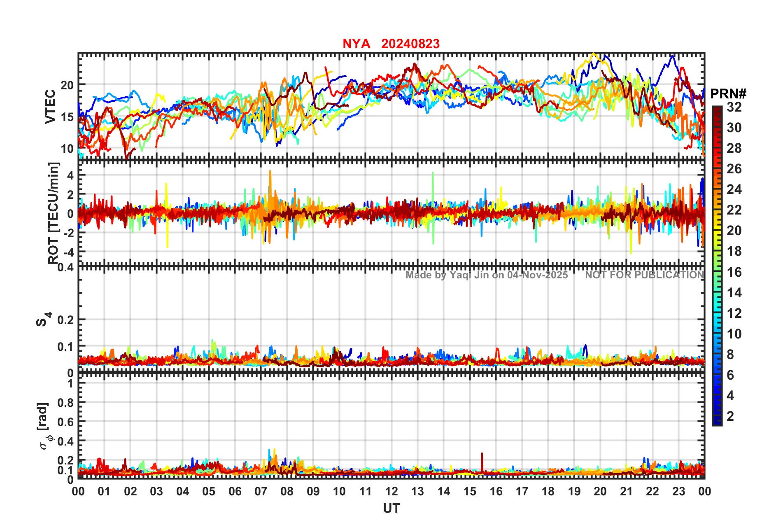This screenshot has width=783, height=532.
Task: Click the plot title 'NYA 20240823'
Action: (391, 44)
